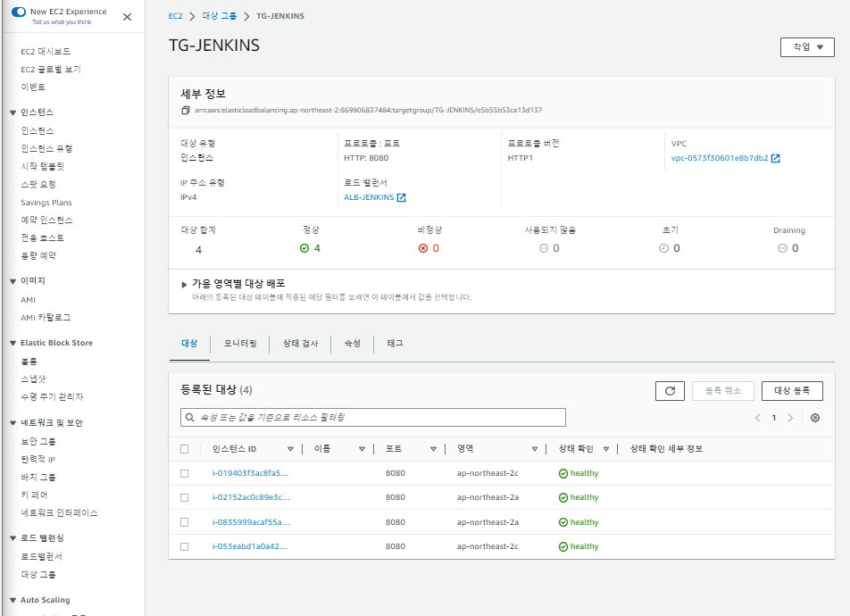The width and height of the screenshot is (850, 616).
Task: Switch to the 상태 검사 tab
Action: (300, 343)
